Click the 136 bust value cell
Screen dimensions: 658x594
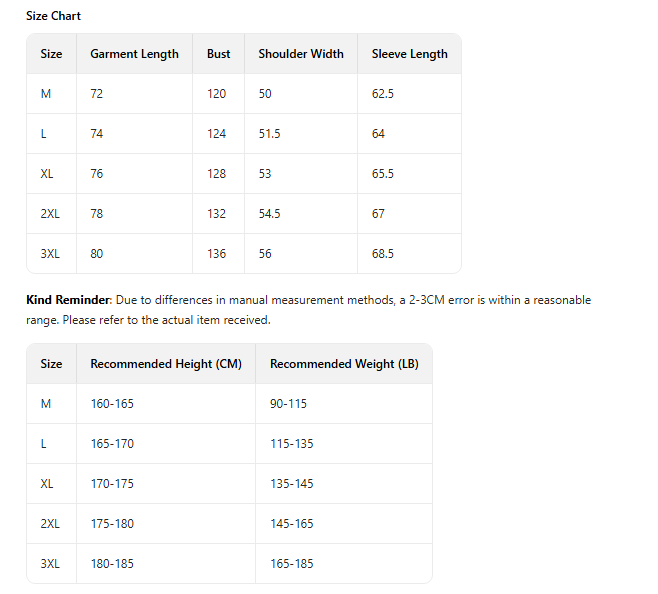(217, 254)
